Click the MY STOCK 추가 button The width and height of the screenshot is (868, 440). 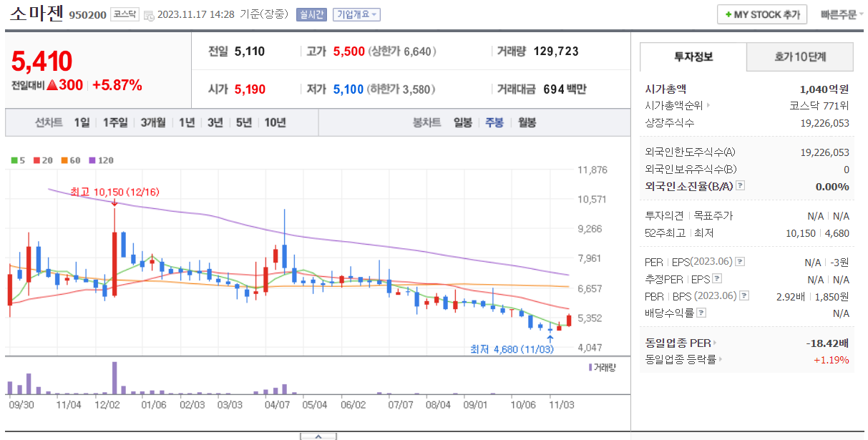click(762, 15)
